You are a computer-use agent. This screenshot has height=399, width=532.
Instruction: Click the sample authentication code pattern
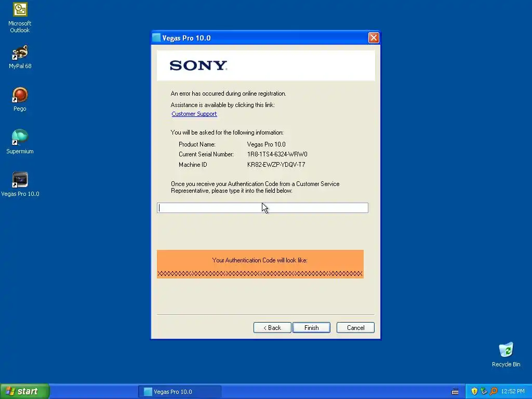(x=260, y=273)
